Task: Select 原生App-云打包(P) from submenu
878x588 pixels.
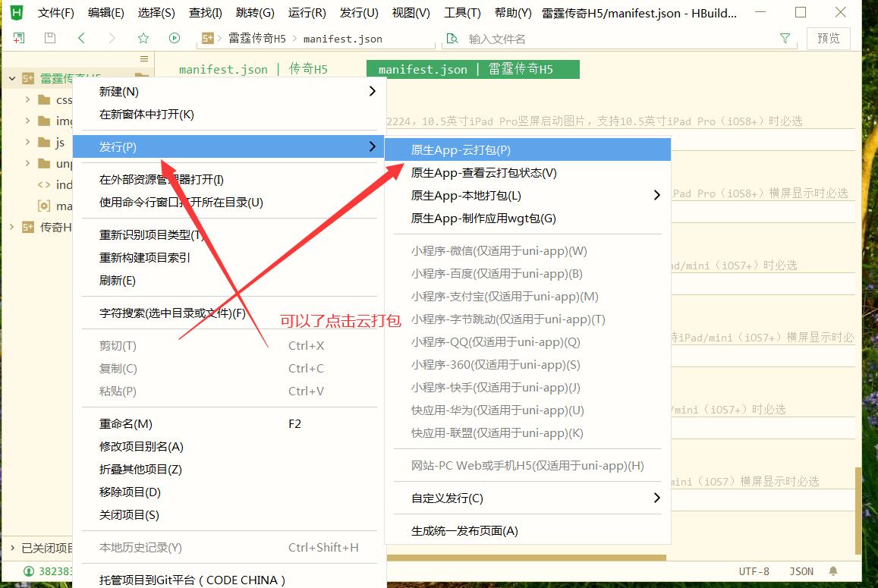Action: [x=461, y=150]
